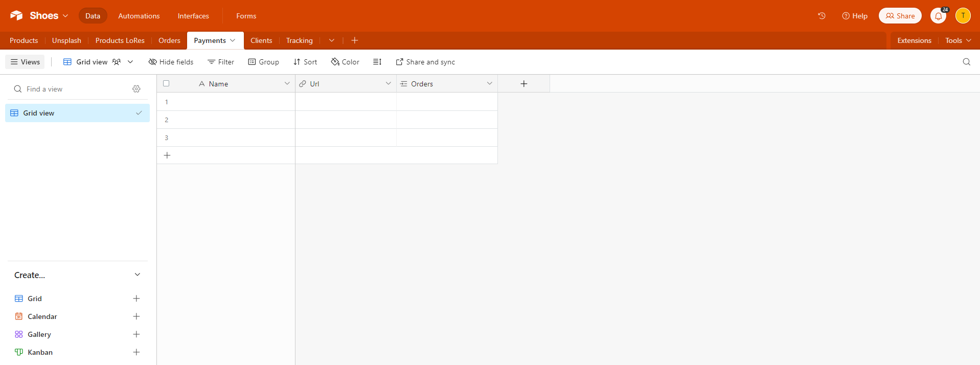Open the Forms section
The image size is (980, 365).
coord(246,16)
